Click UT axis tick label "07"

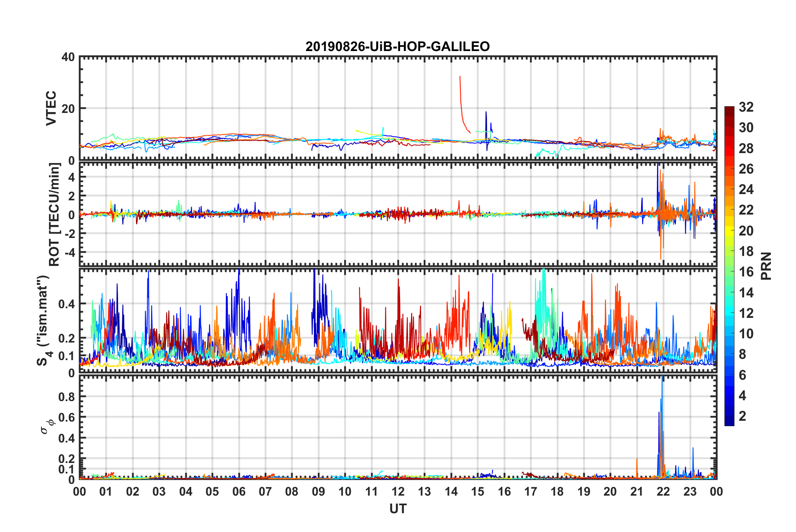click(265, 491)
